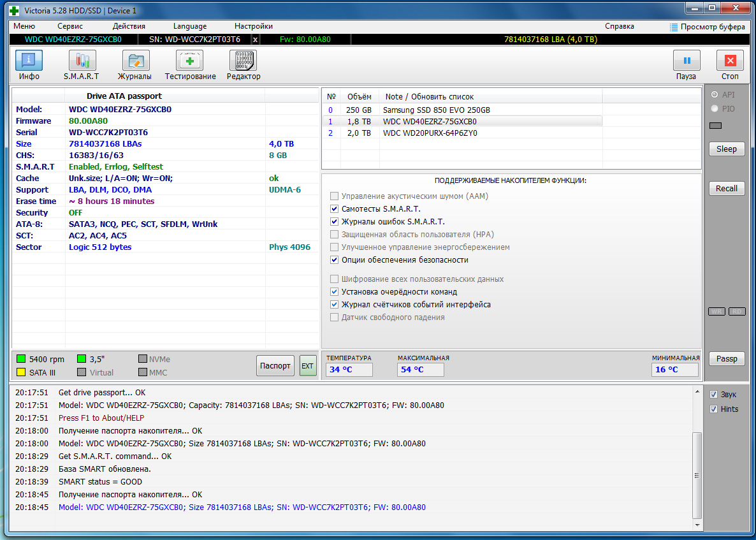Click the gray NVMe indicator
756x540 pixels.
142,359
